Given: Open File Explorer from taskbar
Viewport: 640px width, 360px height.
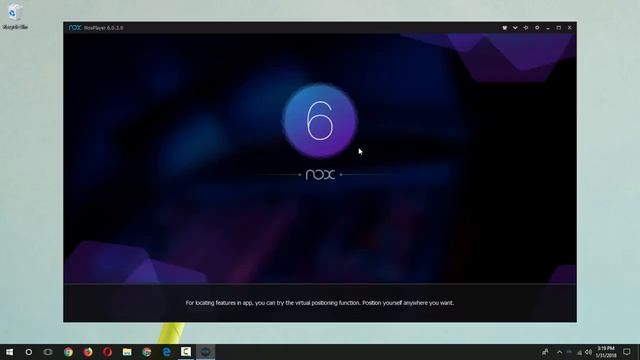Looking at the screenshot, I should (x=127, y=352).
